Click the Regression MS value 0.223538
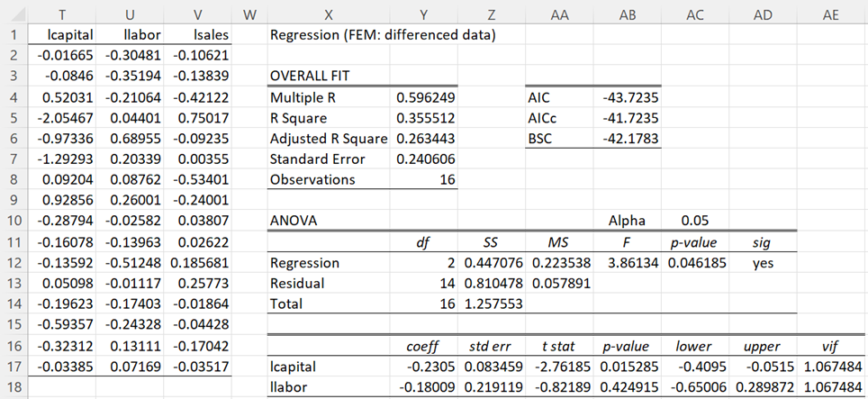 tap(561, 263)
